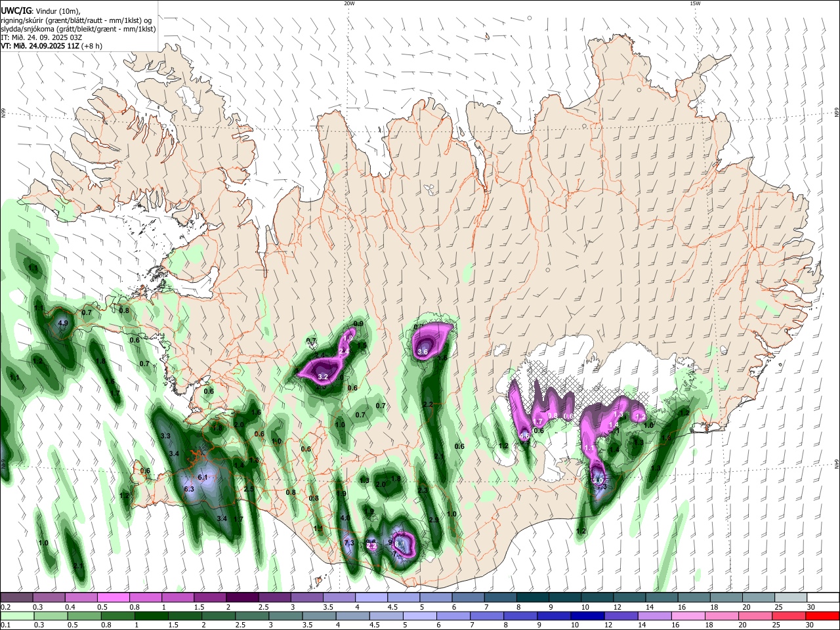The height and width of the screenshot is (630, 840).
Task: Click the darkest green rain swatch starting at 1
Action: (151, 616)
